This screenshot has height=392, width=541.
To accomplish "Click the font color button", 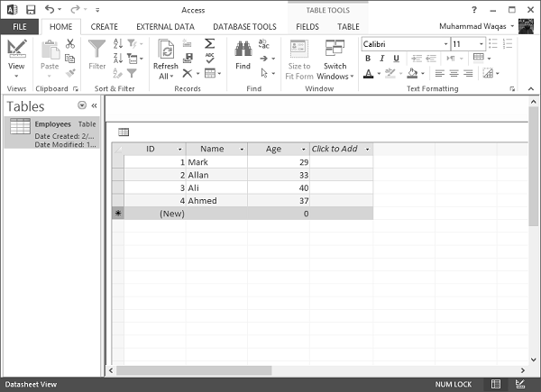I will 369,73.
